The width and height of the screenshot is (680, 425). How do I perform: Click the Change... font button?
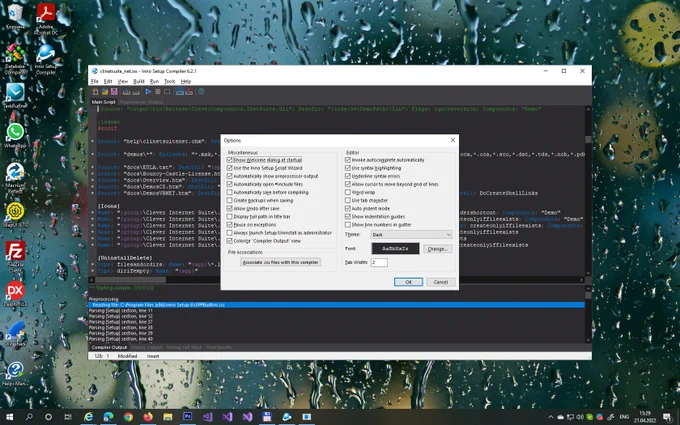(x=437, y=249)
